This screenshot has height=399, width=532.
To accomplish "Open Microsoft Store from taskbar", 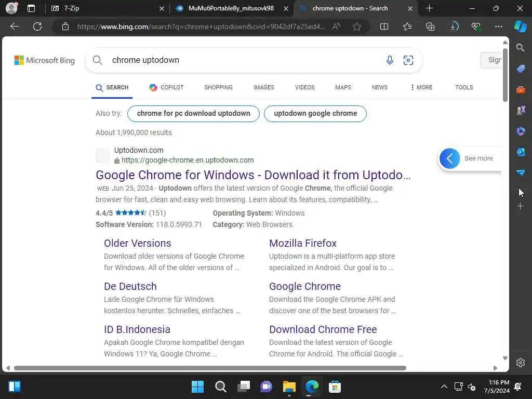I will point(335,387).
